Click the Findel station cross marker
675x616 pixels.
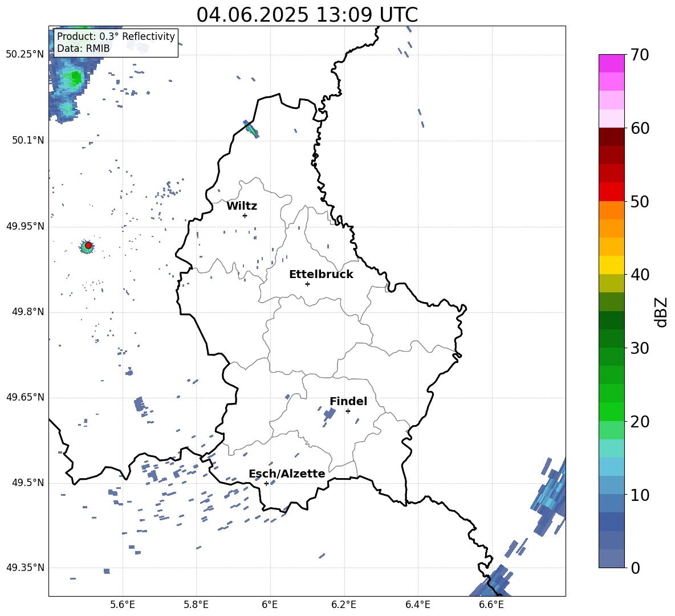[348, 411]
